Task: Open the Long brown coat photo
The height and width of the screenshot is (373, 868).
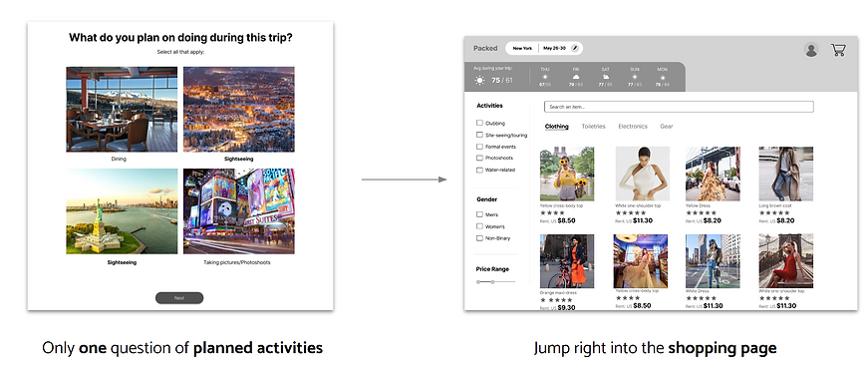Action: tap(786, 174)
